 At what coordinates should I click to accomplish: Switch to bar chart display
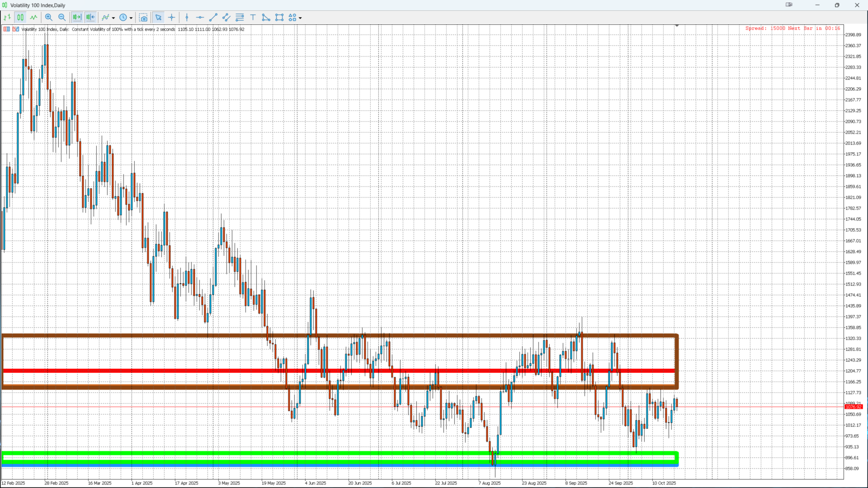point(7,18)
